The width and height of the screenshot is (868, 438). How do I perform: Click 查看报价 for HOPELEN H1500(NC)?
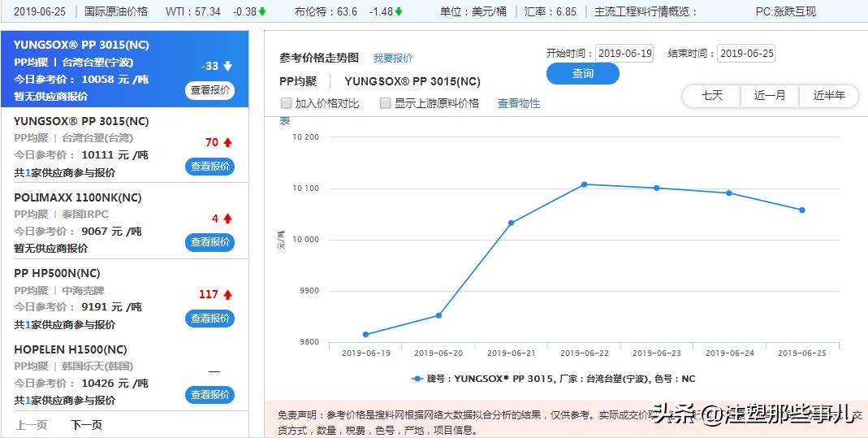coord(209,395)
